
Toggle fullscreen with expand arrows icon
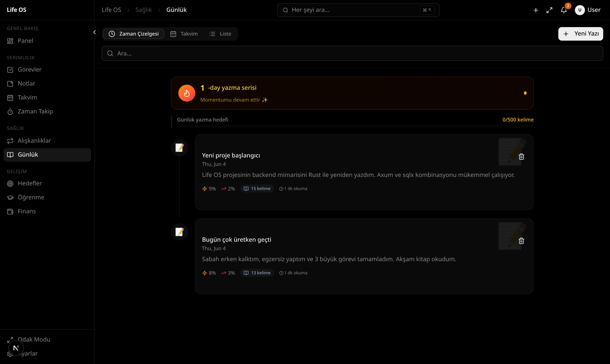click(549, 10)
